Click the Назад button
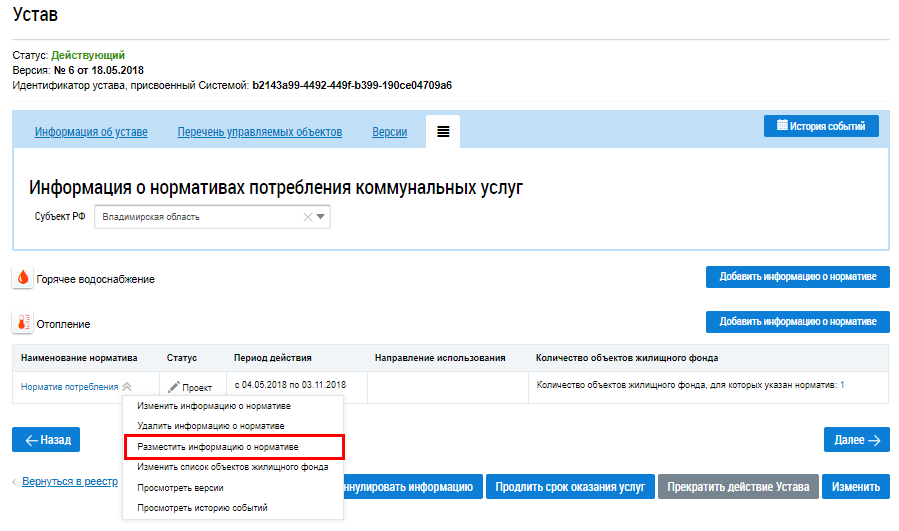 tap(46, 440)
